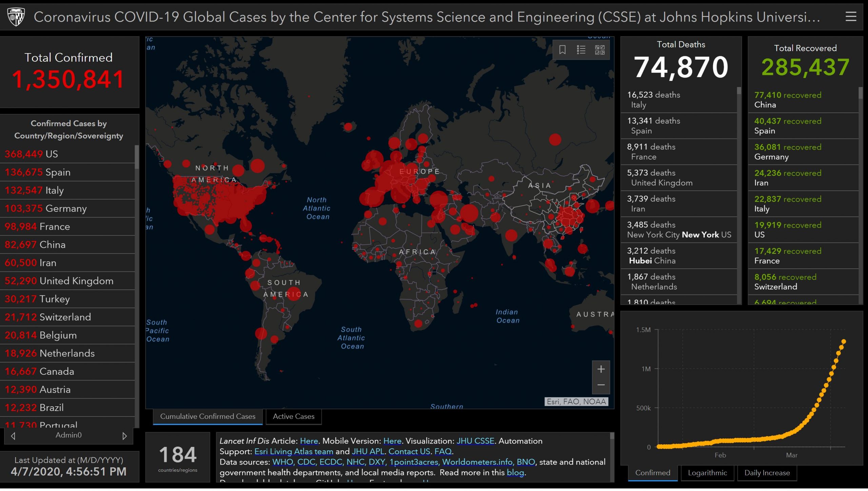Open the basemap gallery grid icon
This screenshot has width=868, height=491.
pos(599,50)
